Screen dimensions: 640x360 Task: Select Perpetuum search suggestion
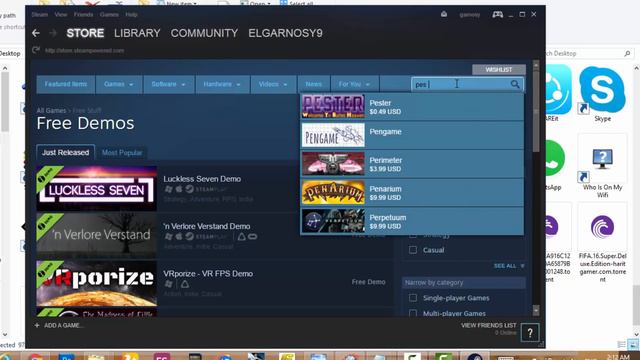(412, 221)
